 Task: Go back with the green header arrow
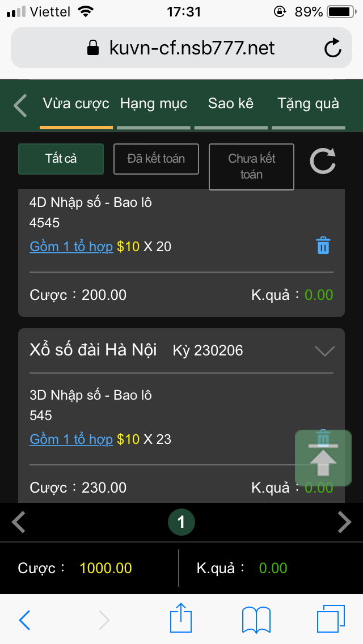click(20, 105)
